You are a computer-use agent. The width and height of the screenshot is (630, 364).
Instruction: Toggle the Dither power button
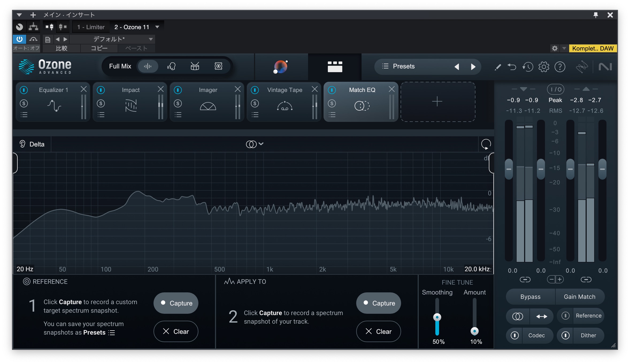click(565, 335)
